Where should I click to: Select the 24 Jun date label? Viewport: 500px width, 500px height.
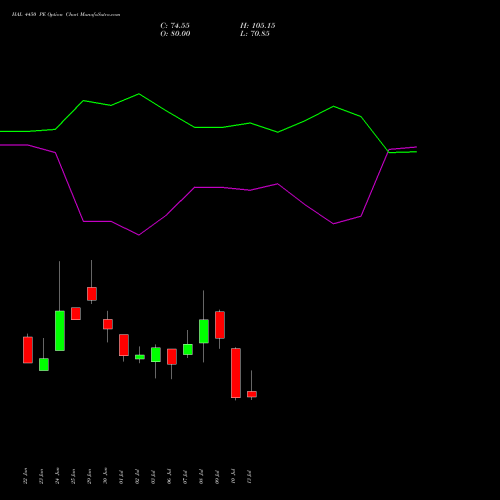(57, 476)
